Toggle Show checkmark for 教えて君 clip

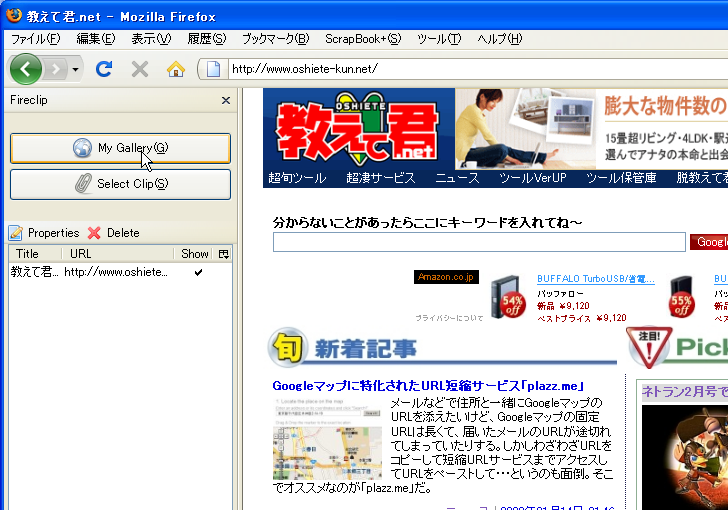(x=198, y=272)
